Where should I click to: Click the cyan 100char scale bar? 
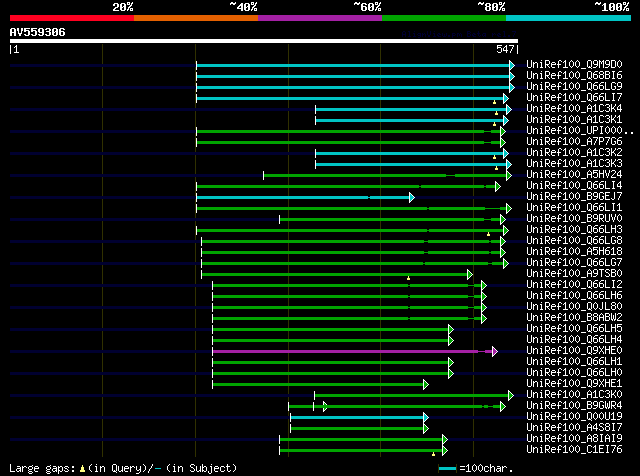click(447, 469)
